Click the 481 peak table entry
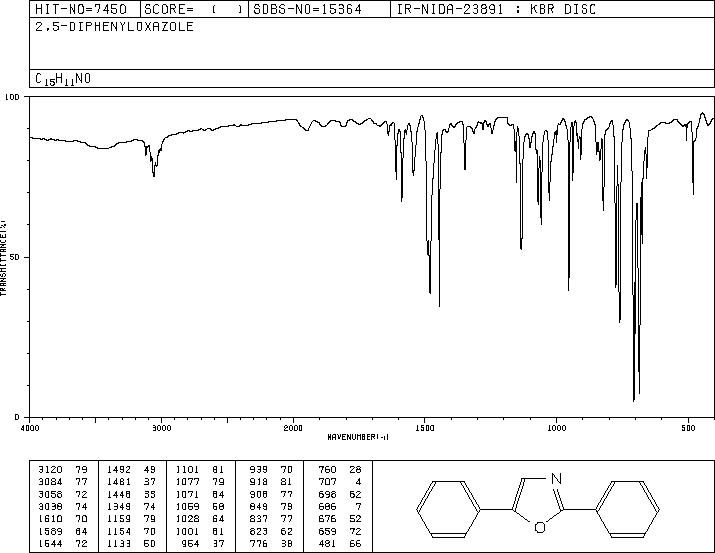715x553 pixels. tap(340, 544)
